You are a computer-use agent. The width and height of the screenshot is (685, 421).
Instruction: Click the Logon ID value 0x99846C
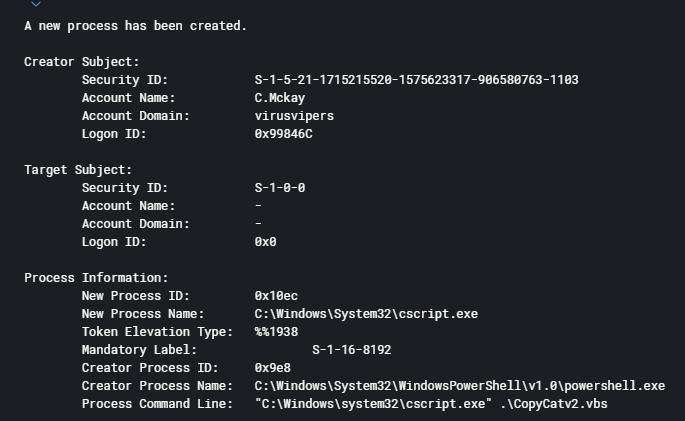pyautogui.click(x=284, y=134)
